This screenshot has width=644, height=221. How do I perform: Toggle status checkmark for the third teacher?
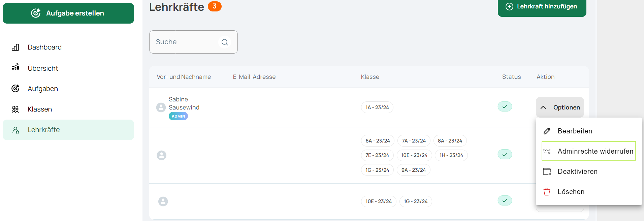[505, 200]
